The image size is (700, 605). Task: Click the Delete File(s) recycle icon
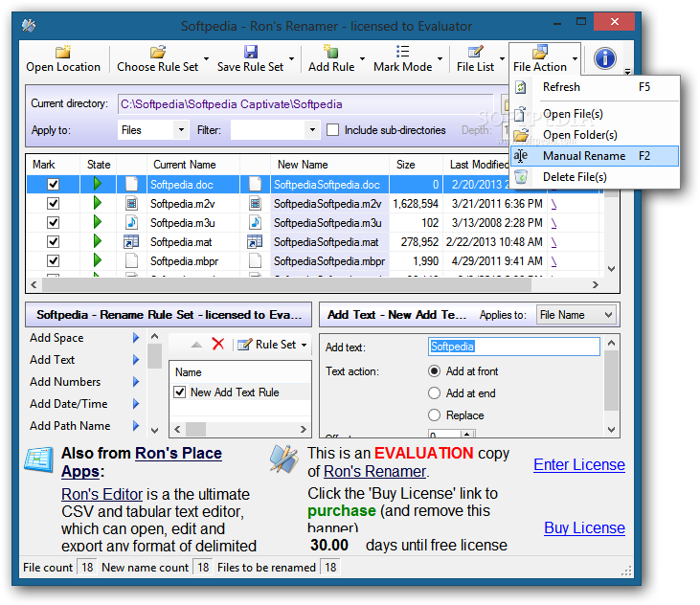pyautogui.click(x=521, y=177)
